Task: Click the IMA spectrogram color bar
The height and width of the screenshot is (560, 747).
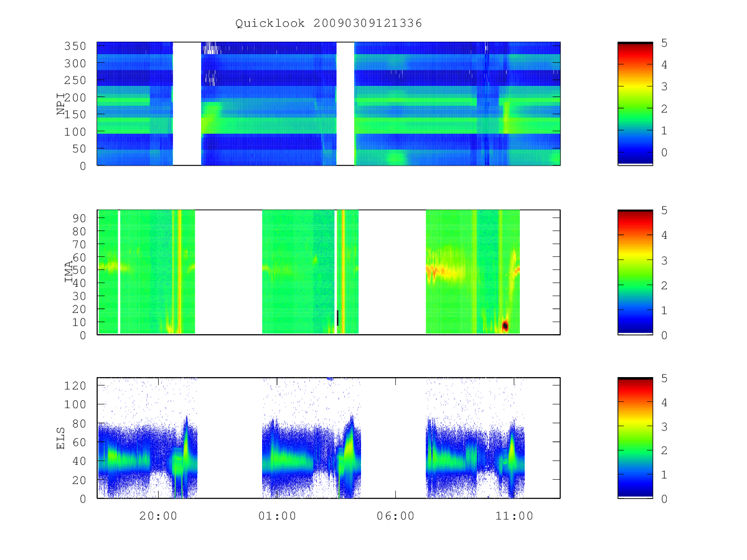Action: click(x=635, y=272)
